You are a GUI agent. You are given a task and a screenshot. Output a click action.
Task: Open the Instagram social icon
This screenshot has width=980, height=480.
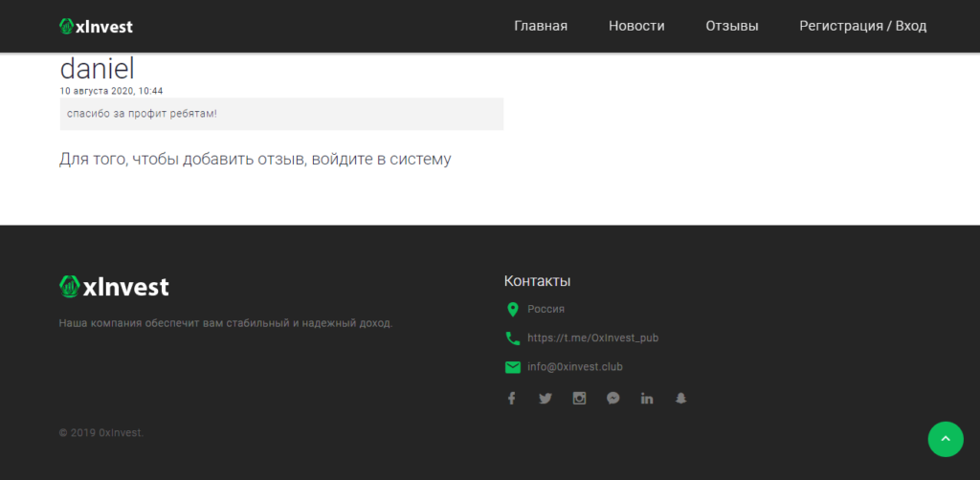(x=579, y=399)
